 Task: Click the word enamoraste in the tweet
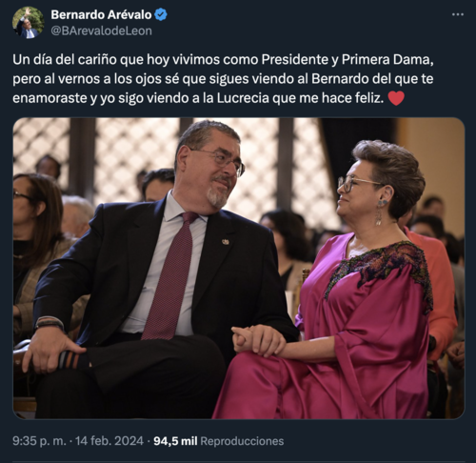click(50, 98)
